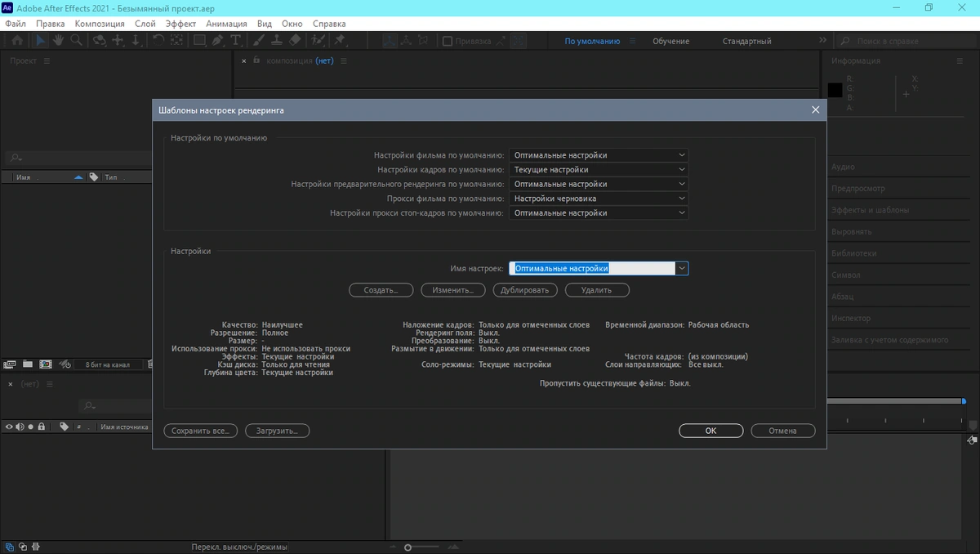Click 'Загрузить...' button
The height and width of the screenshot is (554, 980).
coord(278,431)
